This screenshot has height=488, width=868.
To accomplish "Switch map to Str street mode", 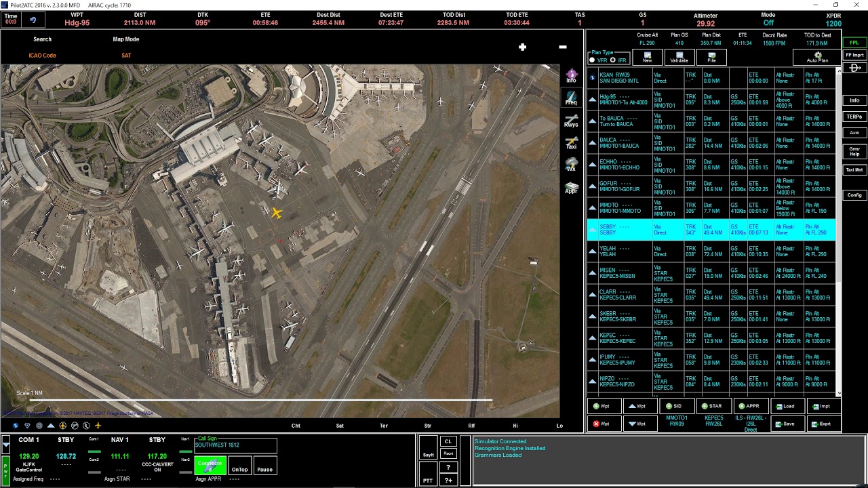I will 428,426.
